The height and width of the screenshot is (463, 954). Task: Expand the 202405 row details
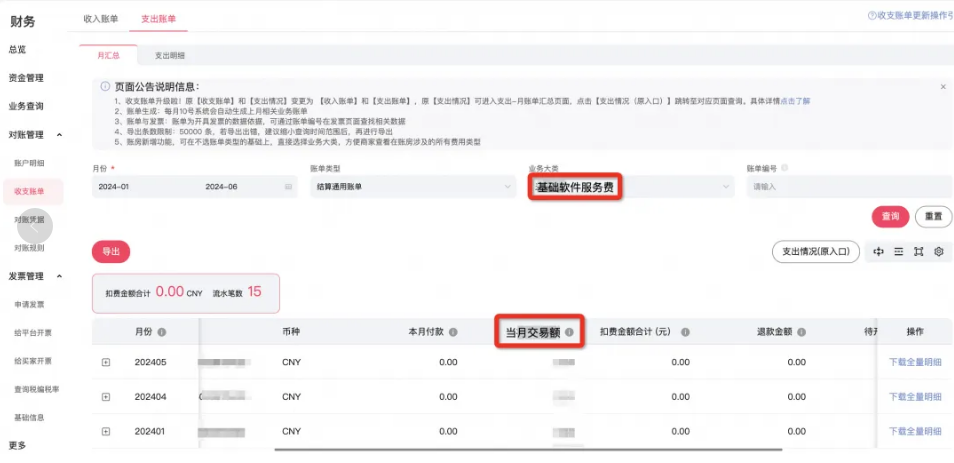(106, 363)
